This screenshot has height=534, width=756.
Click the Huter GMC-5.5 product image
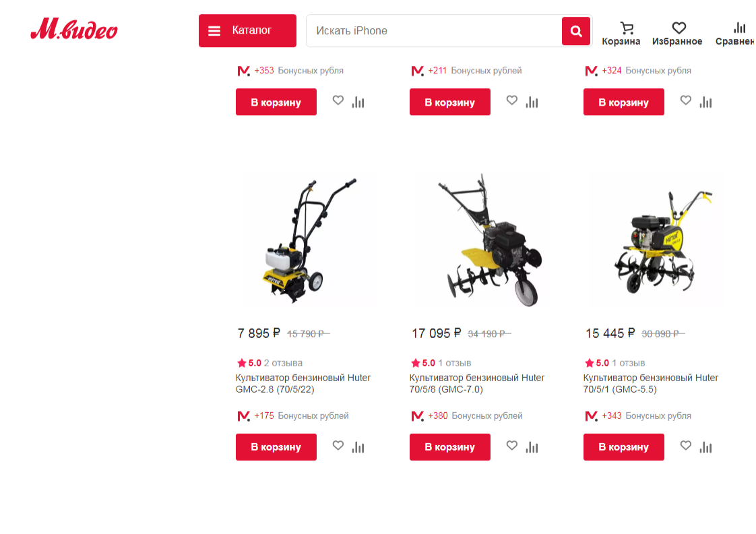(654, 241)
